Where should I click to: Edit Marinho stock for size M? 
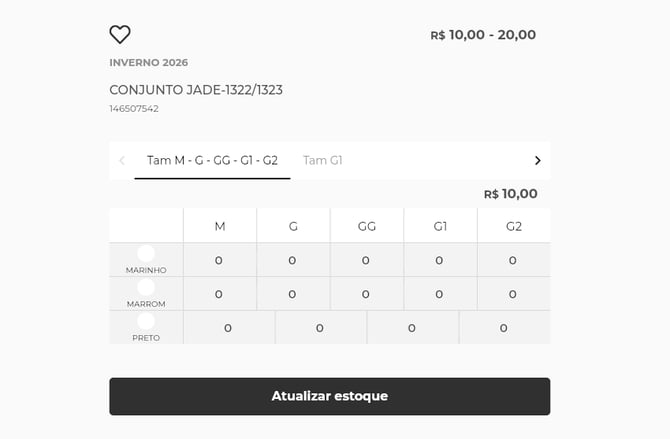pyautogui.click(x=219, y=260)
